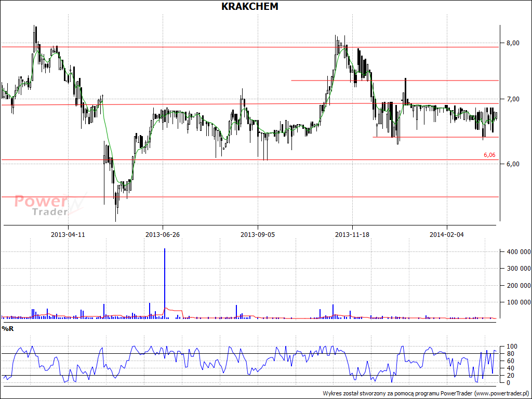Click the %R indicator title
Viewport: 532px width, 399px height.
[x=8, y=329]
